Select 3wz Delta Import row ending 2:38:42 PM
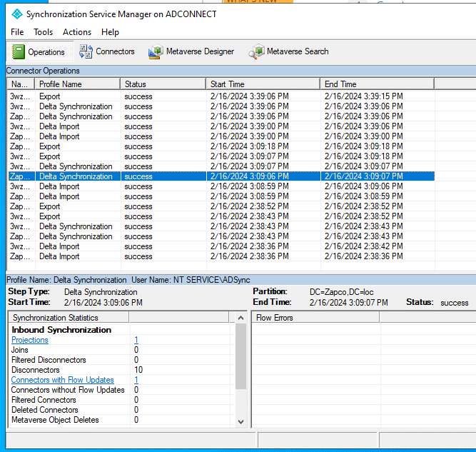The height and width of the screenshot is (452, 476). [x=221, y=246]
